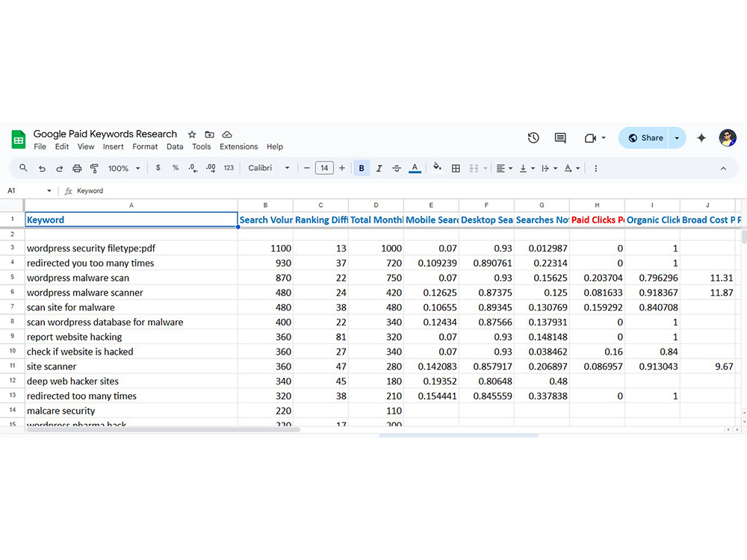
Task: Open the File menu
Action: (40, 146)
